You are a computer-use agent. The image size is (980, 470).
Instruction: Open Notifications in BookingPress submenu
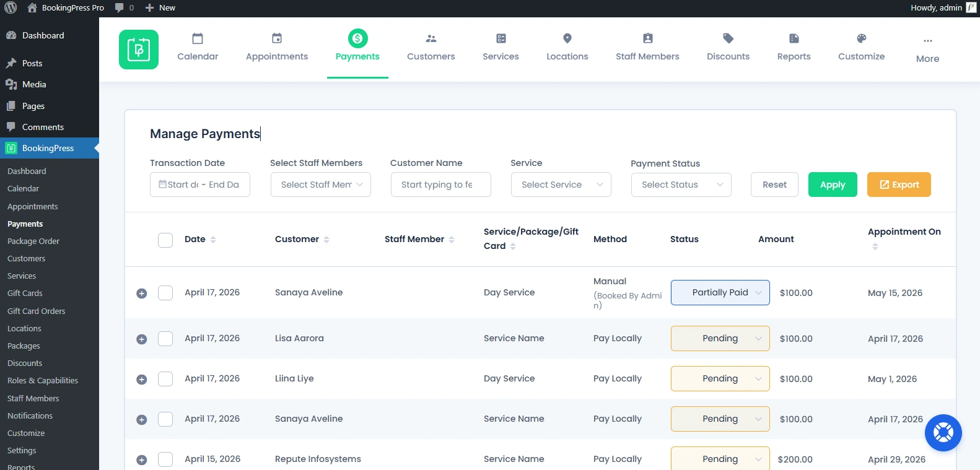coord(30,416)
